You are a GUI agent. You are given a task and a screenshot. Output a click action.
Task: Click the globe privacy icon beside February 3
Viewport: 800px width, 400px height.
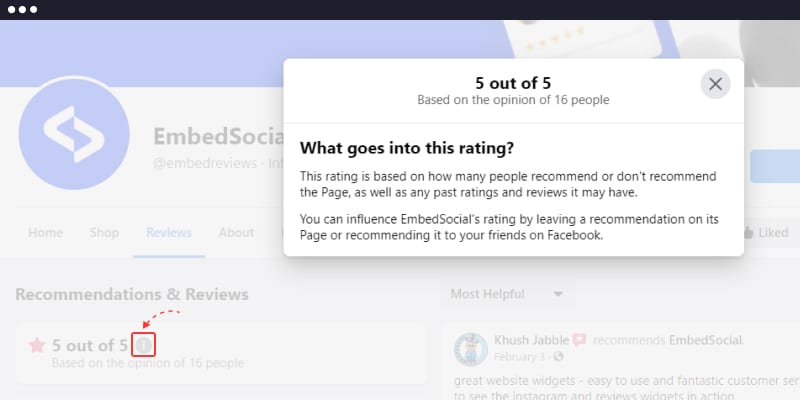(x=559, y=356)
